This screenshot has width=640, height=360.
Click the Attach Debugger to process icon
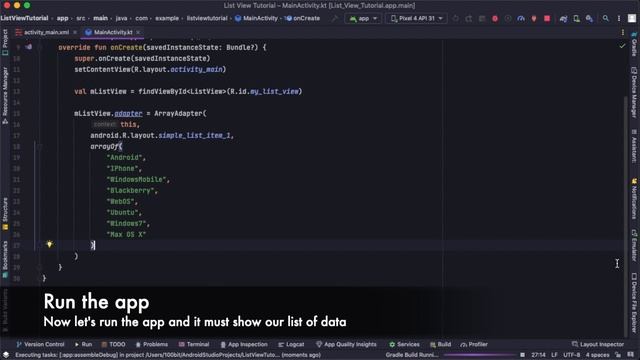pyautogui.click(x=534, y=18)
